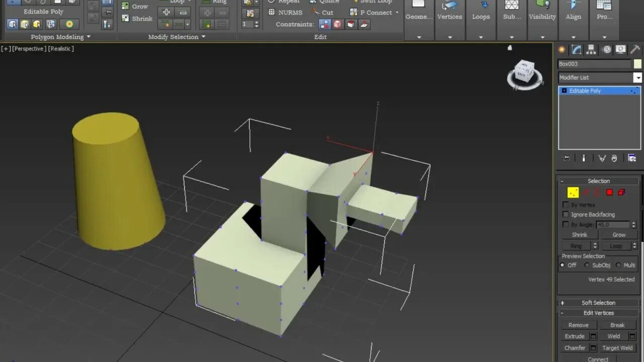Click first Polygon Modeling mode icon
Image resolution: width=644 pixels, height=362 pixels.
pyautogui.click(x=12, y=24)
